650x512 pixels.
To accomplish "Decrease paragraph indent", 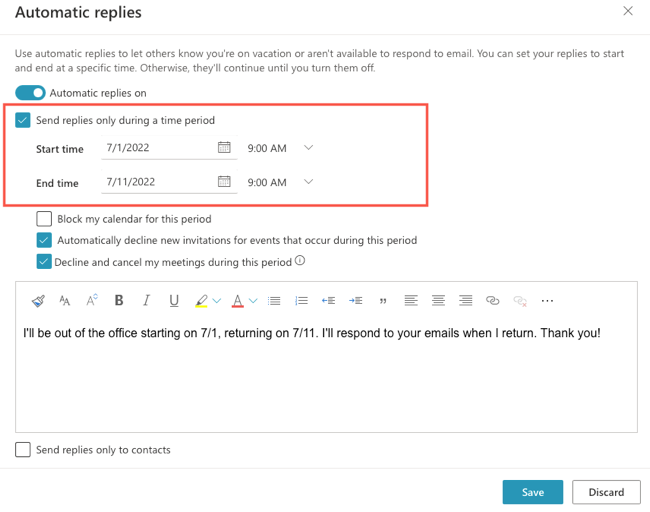I will pos(328,301).
